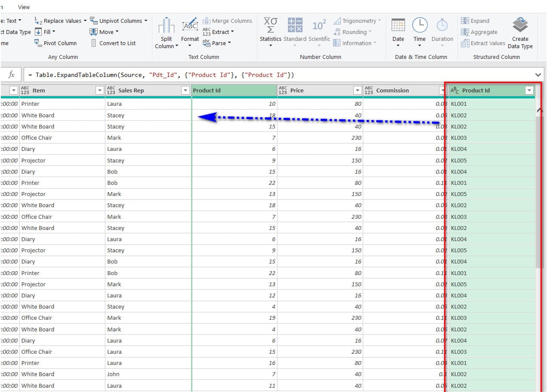The width and height of the screenshot is (547, 392).
Task: Open the View ribbon tab
Action: (x=24, y=7)
